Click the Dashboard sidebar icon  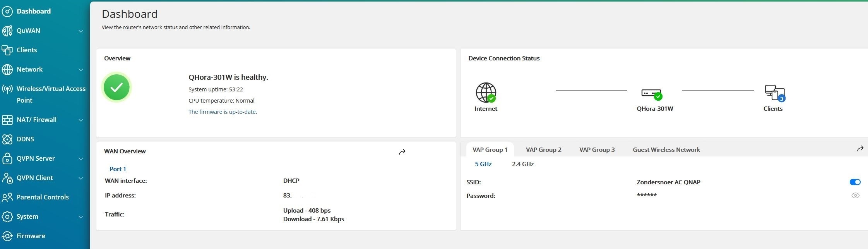pos(7,11)
